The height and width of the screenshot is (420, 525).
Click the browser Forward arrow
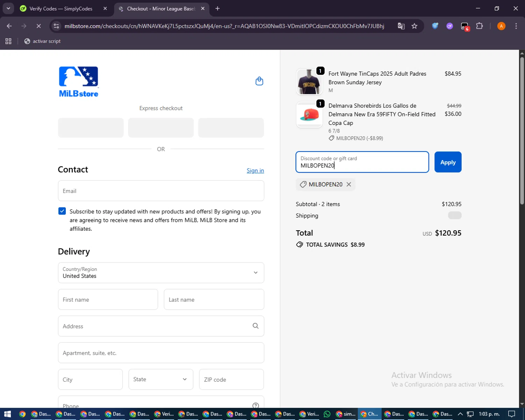click(24, 26)
